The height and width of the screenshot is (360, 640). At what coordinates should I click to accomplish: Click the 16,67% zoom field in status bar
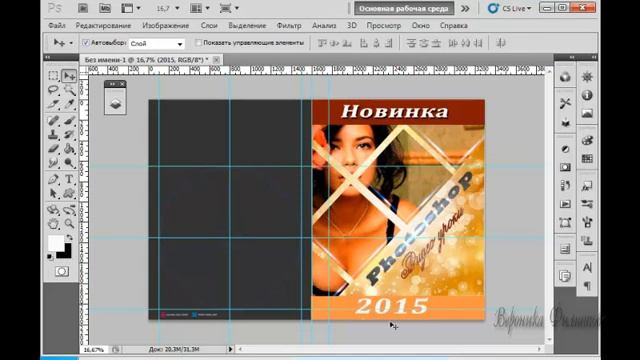tap(94, 350)
